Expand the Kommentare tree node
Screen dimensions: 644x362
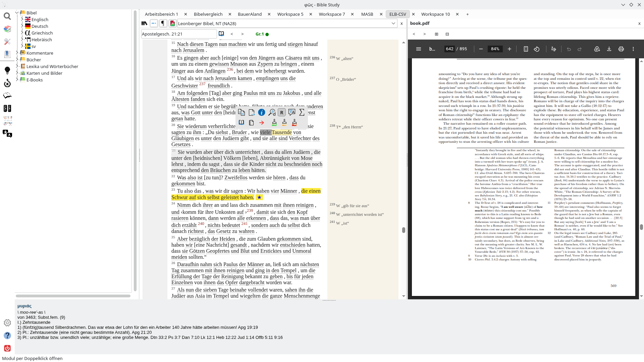pos(17,53)
